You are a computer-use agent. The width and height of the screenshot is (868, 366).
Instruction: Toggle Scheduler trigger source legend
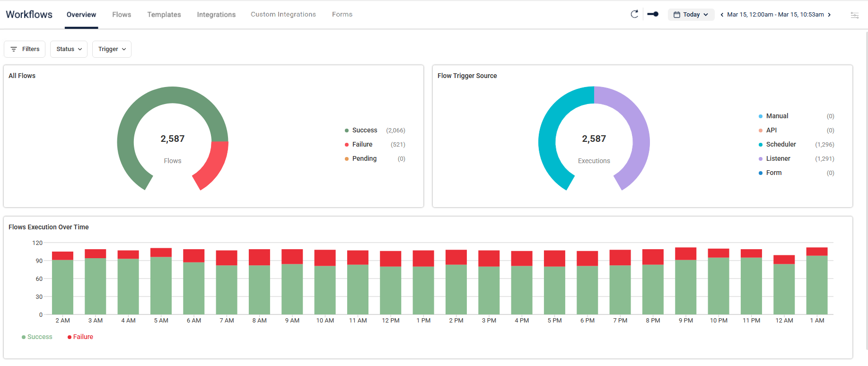tap(796, 144)
